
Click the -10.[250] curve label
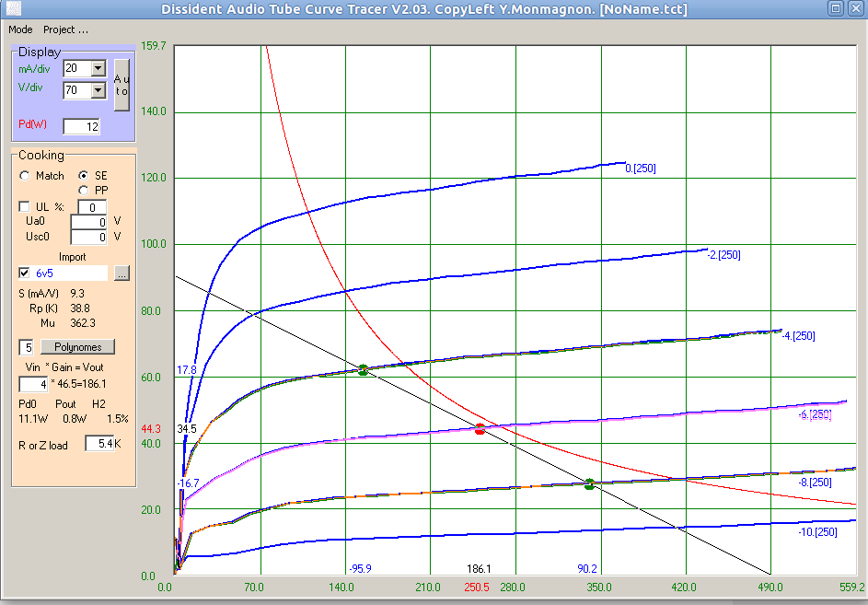(x=817, y=532)
